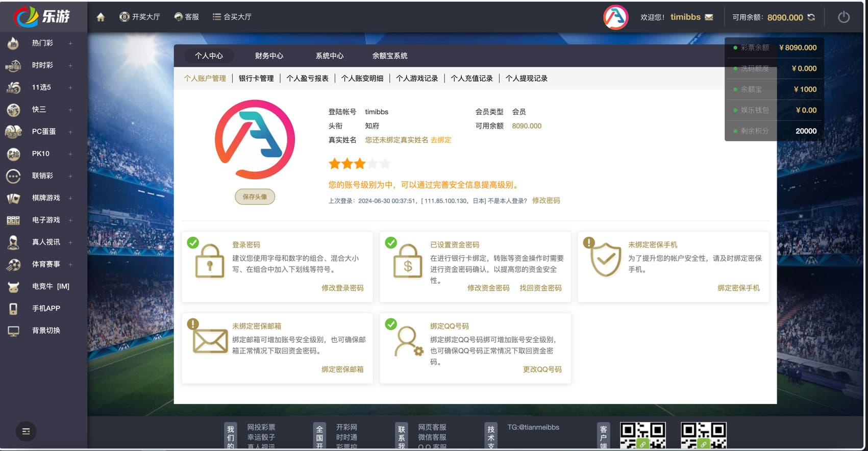Refresh the available balance amount
Image resolution: width=868 pixels, height=451 pixels.
[811, 17]
